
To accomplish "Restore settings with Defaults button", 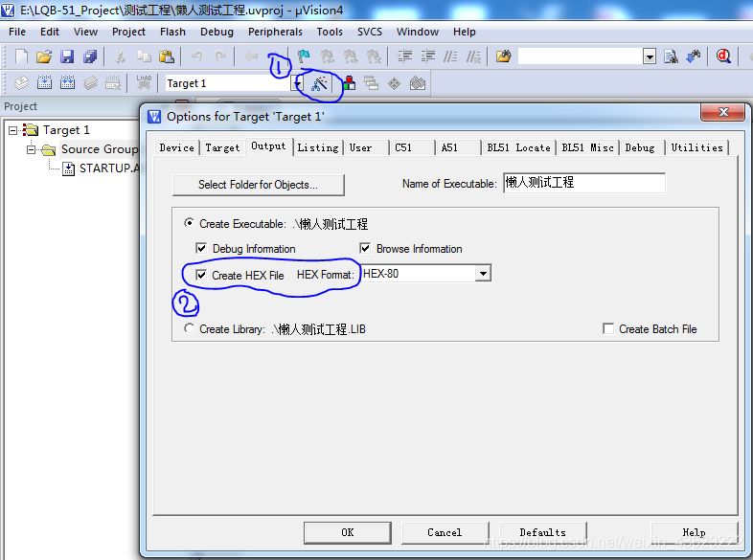I will pos(542,532).
